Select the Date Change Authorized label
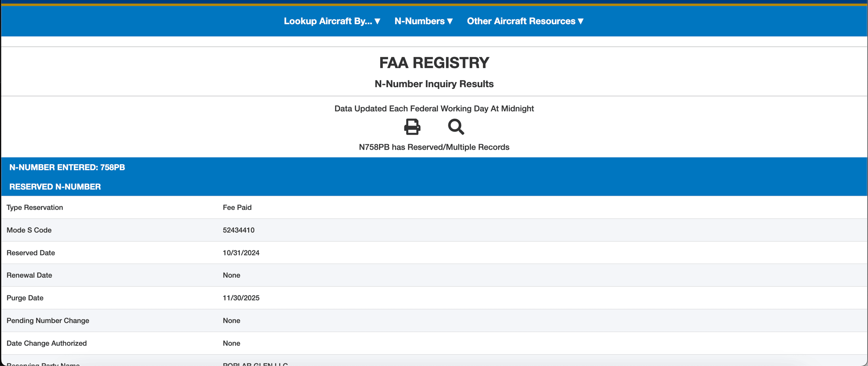 (x=47, y=343)
